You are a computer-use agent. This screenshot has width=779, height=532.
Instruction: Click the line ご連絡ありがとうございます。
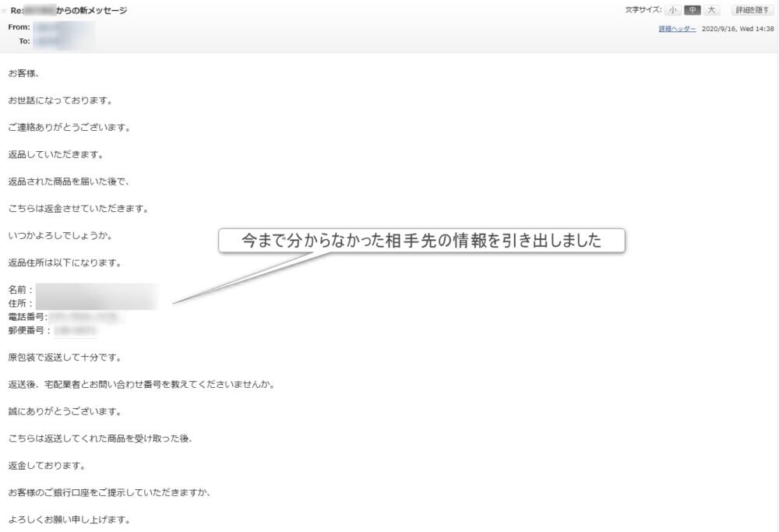[x=70, y=127]
